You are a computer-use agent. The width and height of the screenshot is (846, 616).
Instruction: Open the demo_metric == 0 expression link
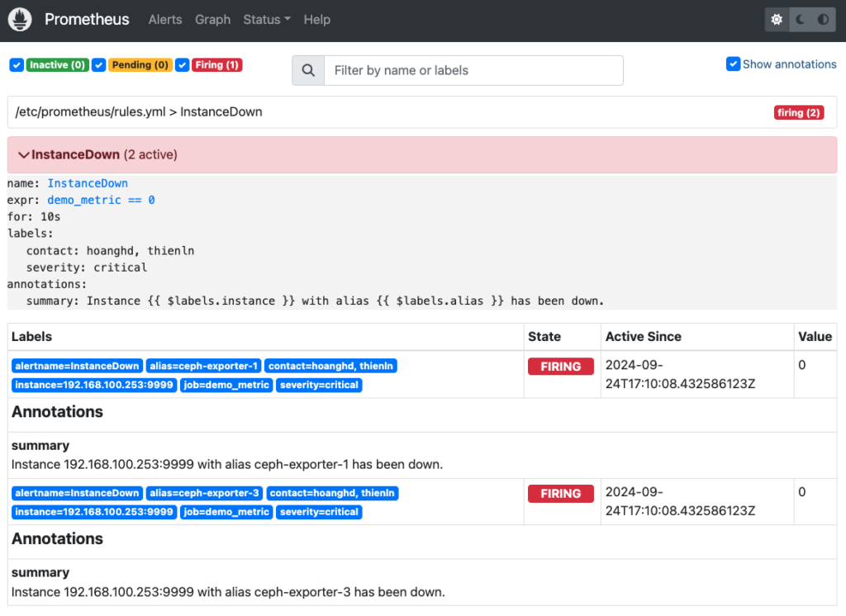(x=101, y=200)
